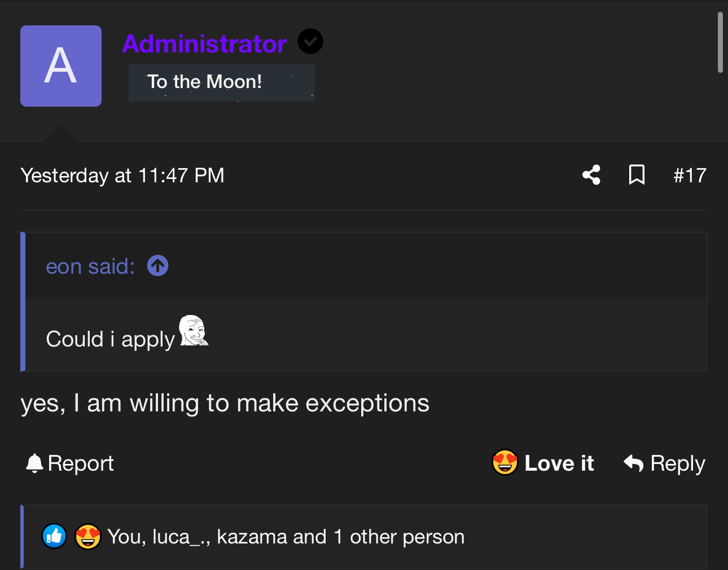Click the reply arrow icon
Viewport: 728px width, 570px height.
(634, 463)
